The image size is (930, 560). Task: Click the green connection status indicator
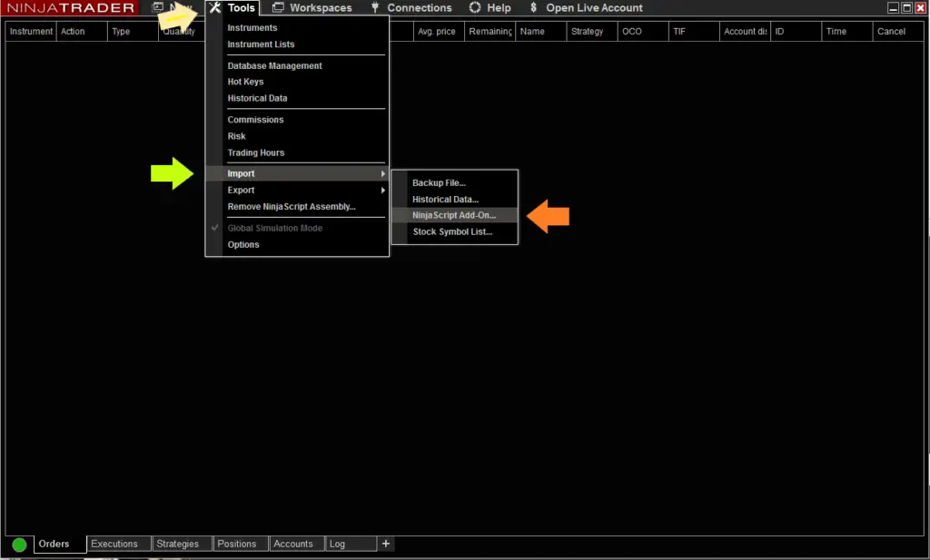point(19,545)
